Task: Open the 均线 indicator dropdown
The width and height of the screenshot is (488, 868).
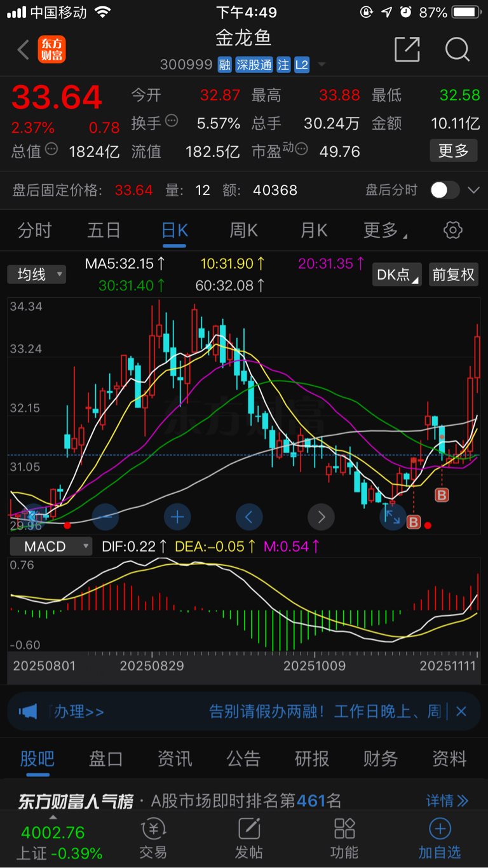Action: [37, 275]
